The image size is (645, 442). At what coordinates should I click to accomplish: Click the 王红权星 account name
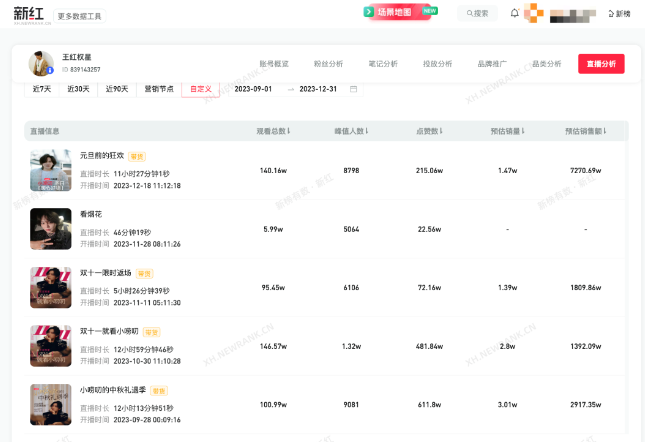click(x=77, y=57)
